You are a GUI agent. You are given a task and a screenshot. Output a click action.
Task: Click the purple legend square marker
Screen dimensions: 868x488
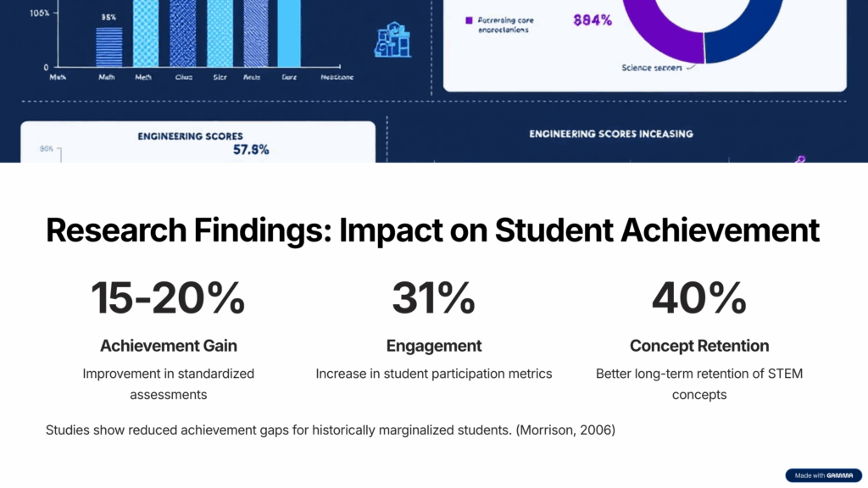pyautogui.click(x=468, y=19)
